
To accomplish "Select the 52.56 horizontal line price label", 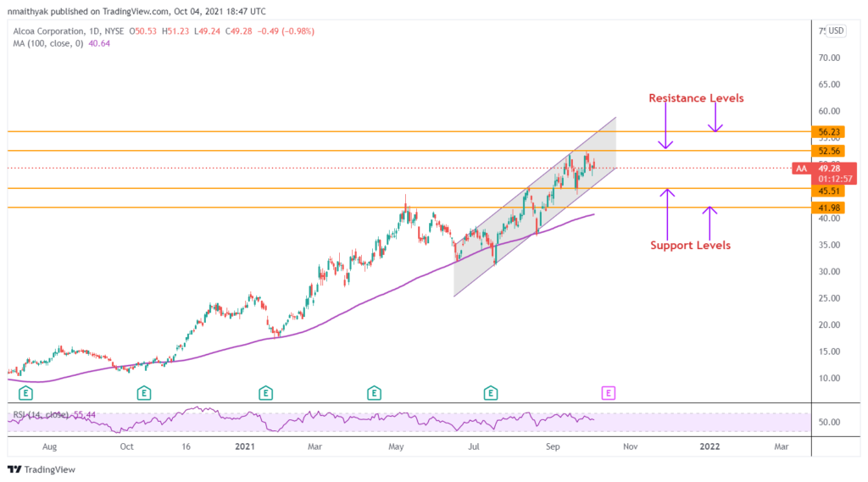I will [x=828, y=151].
